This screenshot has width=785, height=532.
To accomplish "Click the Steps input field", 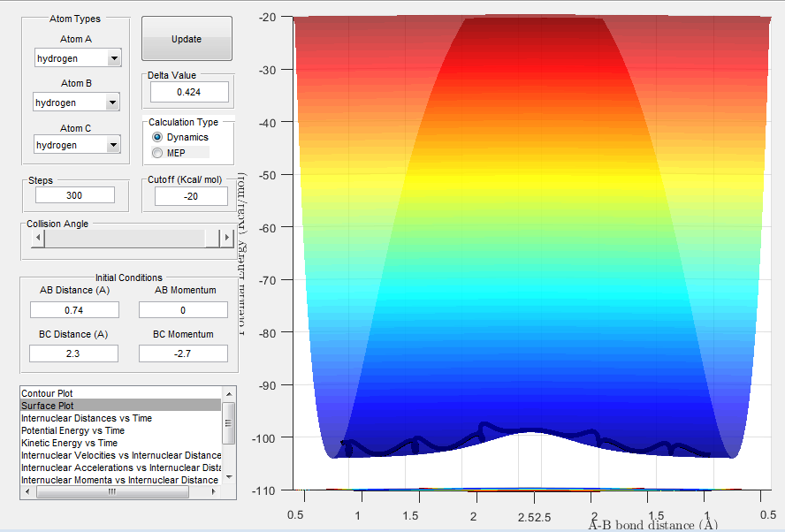I will coord(75,195).
